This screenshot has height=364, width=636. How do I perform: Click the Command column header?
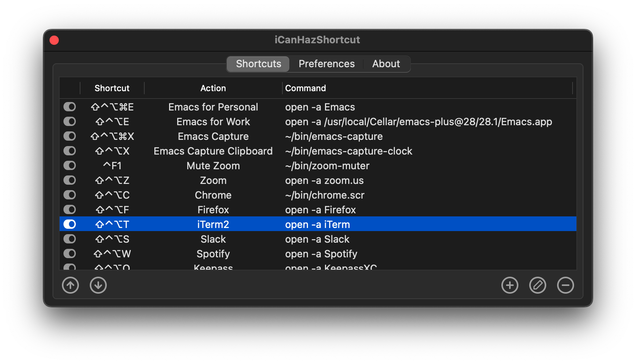coord(305,88)
